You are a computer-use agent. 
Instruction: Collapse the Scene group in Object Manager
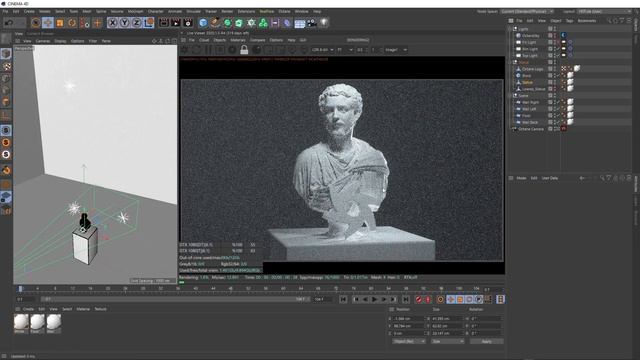click(510, 96)
